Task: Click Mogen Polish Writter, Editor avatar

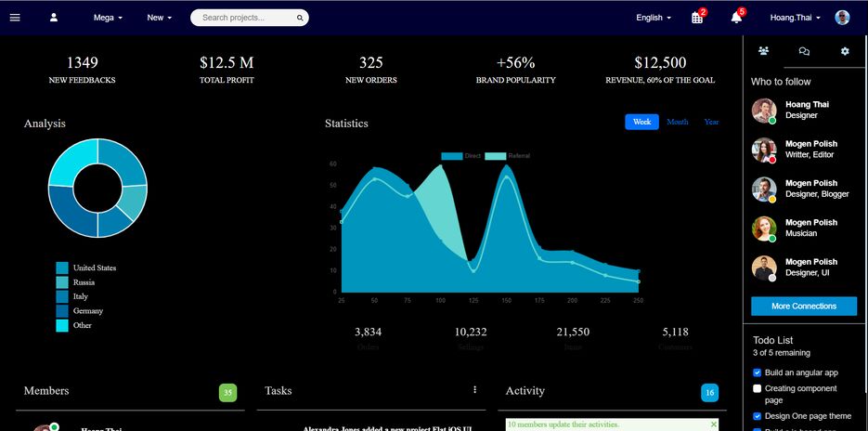Action: [764, 150]
